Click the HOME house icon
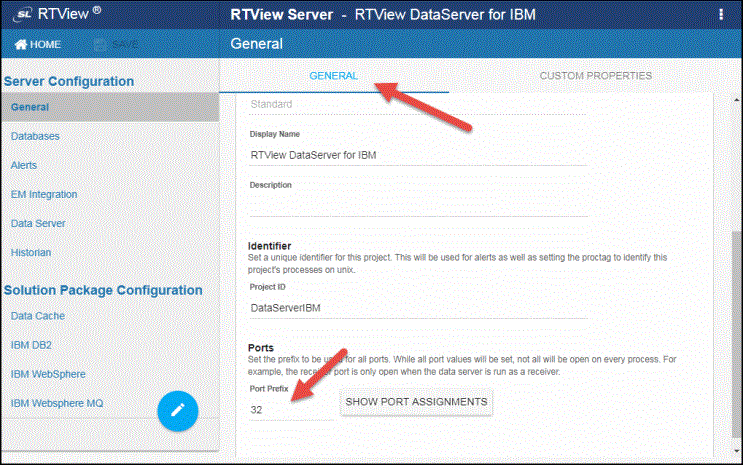The height and width of the screenshot is (465, 743). click(x=20, y=45)
